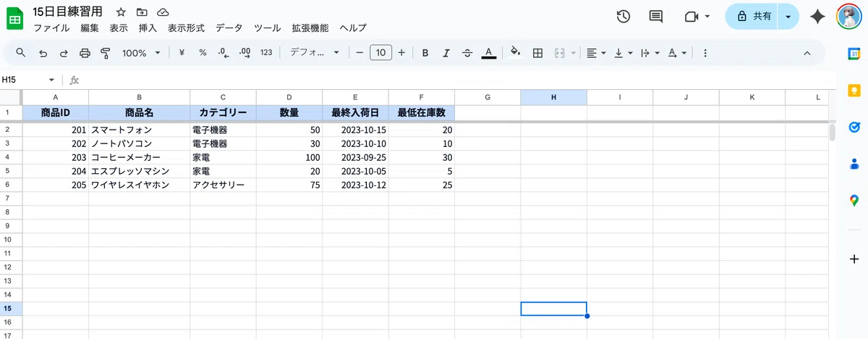Click the font size field
This screenshot has width=868, height=339.
tap(380, 53)
